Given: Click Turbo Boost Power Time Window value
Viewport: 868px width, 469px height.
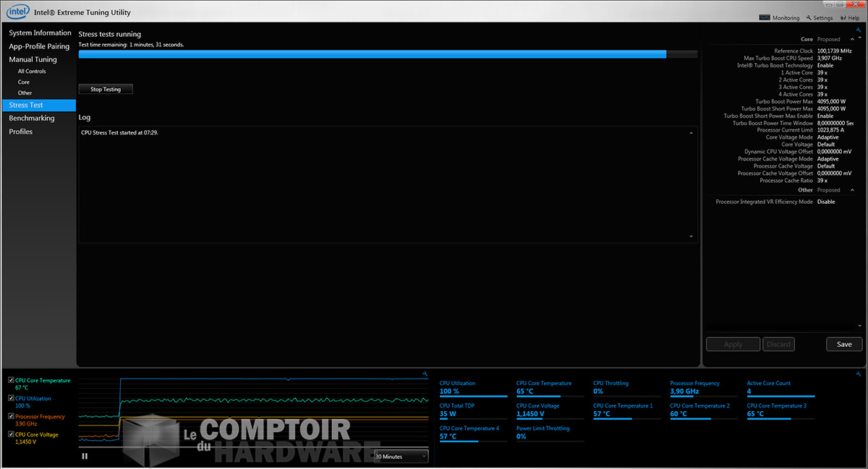Looking at the screenshot, I should tap(835, 123).
